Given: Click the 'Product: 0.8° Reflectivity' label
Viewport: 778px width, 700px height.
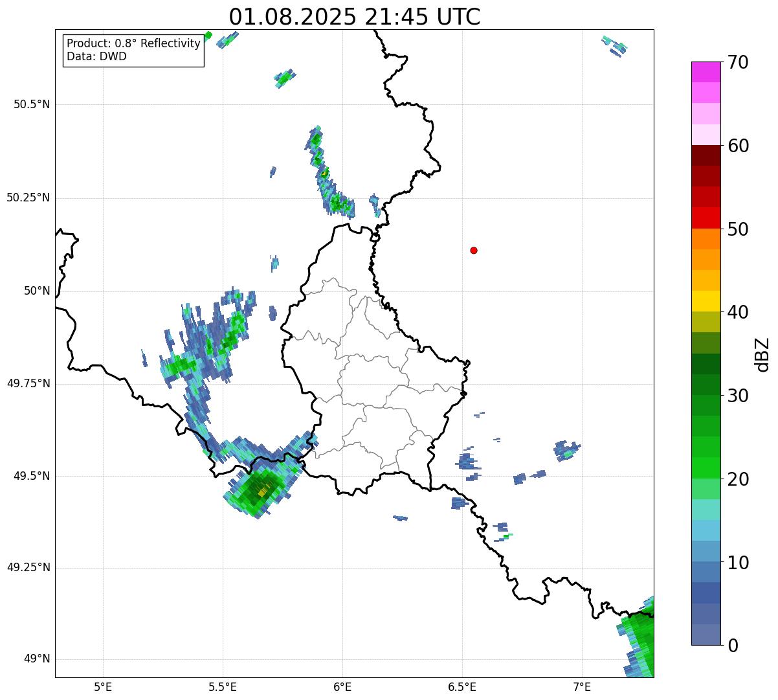Looking at the screenshot, I should (133, 43).
